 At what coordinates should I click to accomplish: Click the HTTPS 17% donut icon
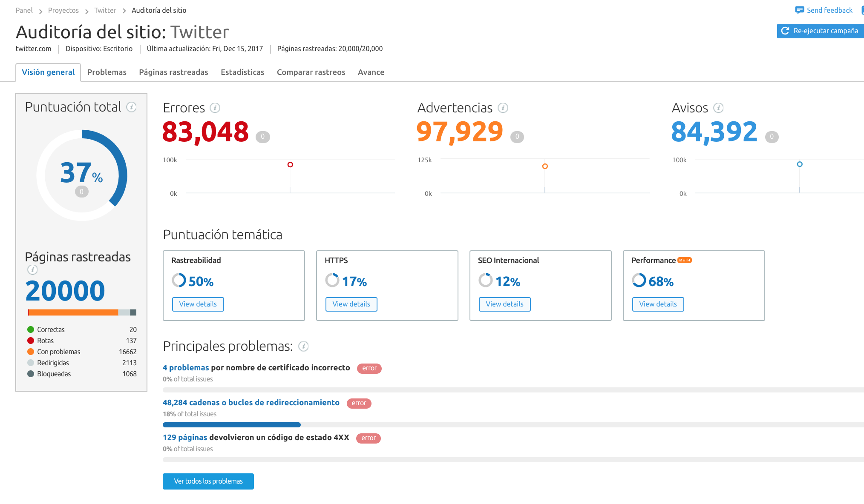coord(332,280)
